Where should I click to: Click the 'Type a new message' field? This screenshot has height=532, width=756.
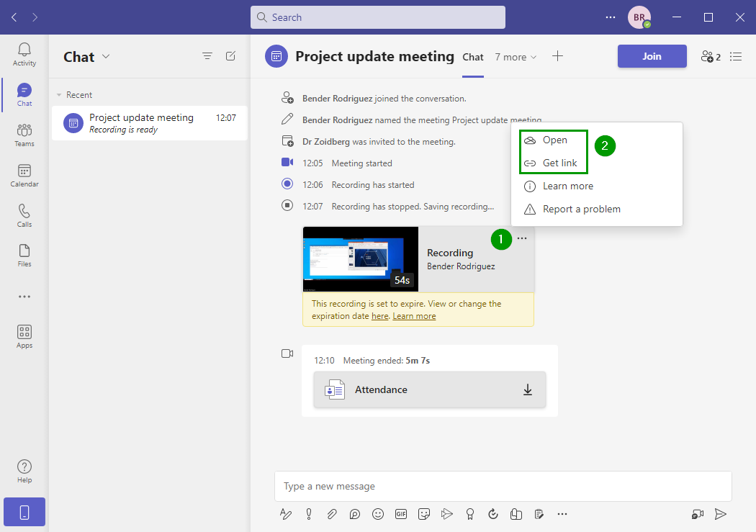503,486
